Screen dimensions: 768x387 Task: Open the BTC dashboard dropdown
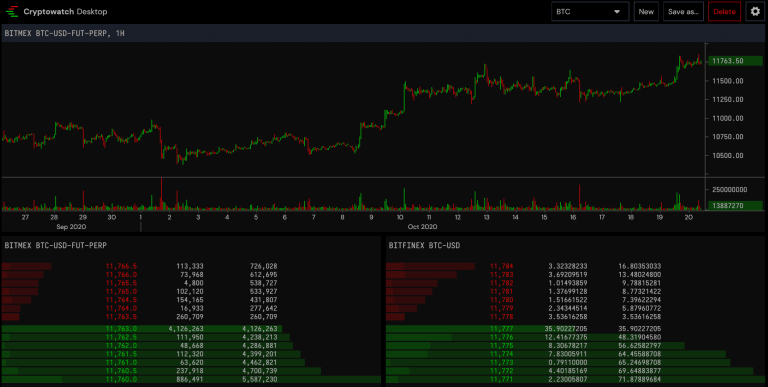[x=590, y=11]
